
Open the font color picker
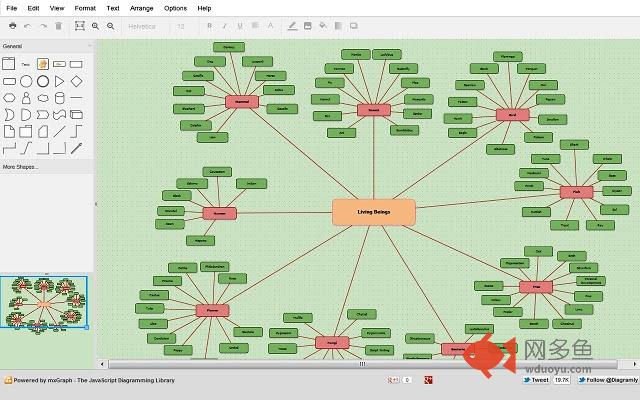(270, 26)
